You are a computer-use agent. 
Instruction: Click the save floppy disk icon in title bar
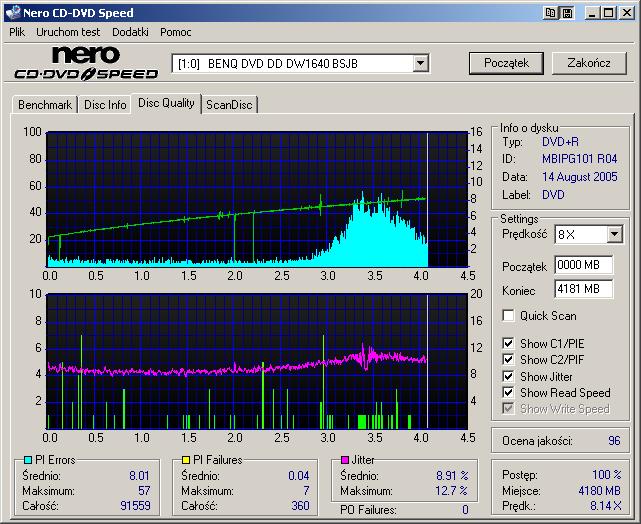pyautogui.click(x=567, y=13)
